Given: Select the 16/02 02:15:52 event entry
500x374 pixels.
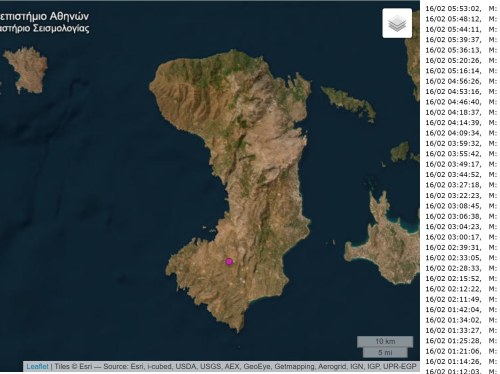Looking at the screenshot, I should tap(461, 279).
